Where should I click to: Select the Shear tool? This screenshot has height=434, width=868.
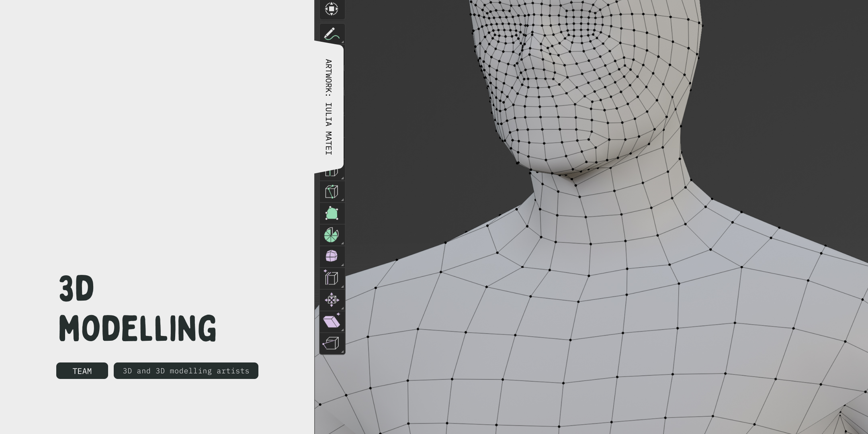[x=332, y=321]
